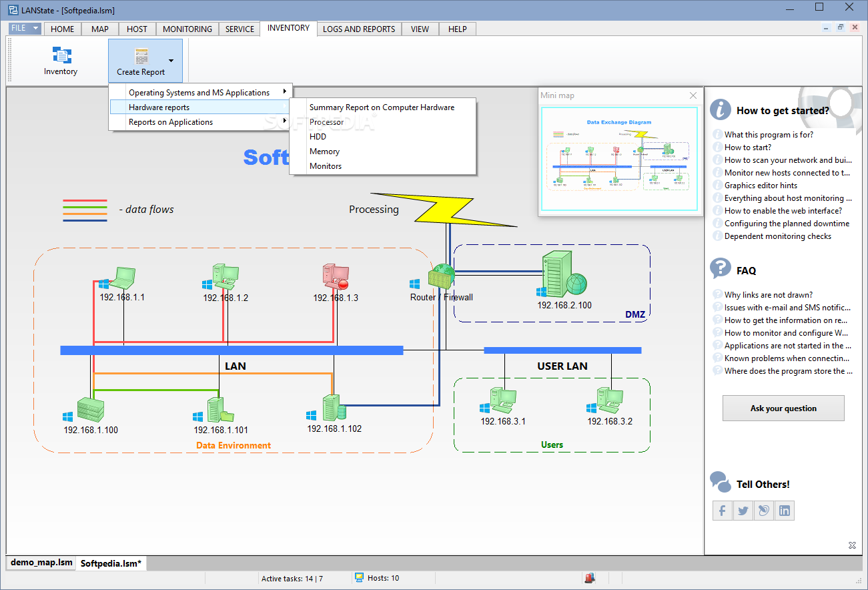
Task: Click the 'Data Environment' group label
Action: tap(234, 445)
